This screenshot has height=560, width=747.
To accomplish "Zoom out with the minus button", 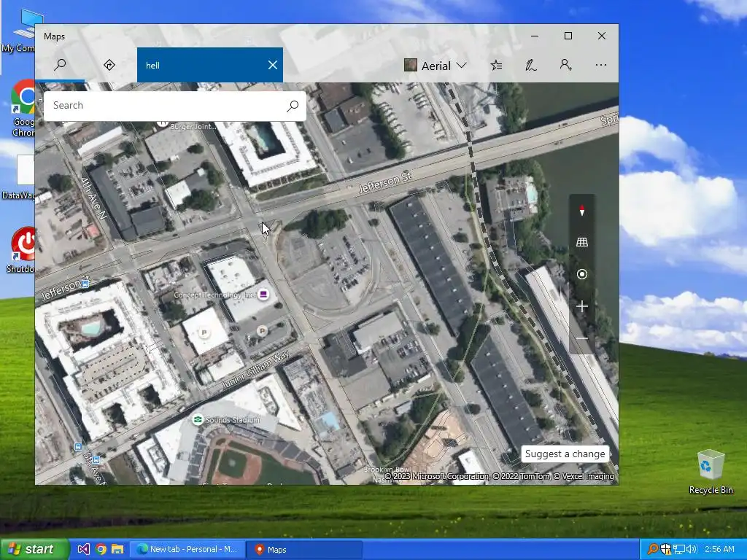I will 581,338.
